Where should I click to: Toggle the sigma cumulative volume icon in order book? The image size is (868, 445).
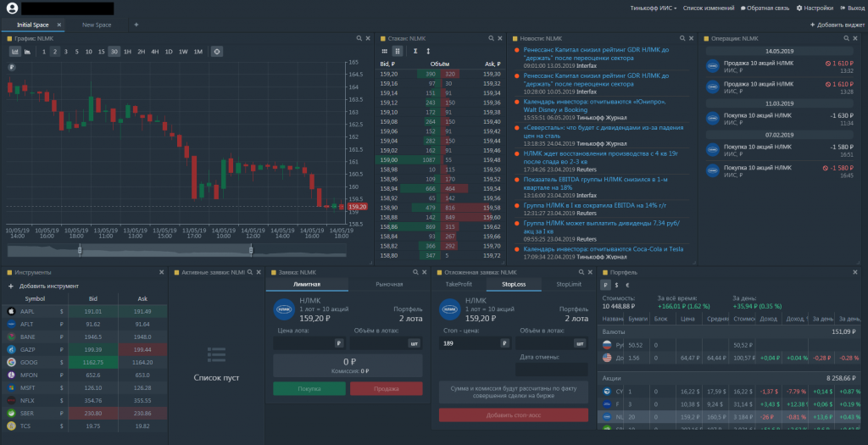(415, 51)
